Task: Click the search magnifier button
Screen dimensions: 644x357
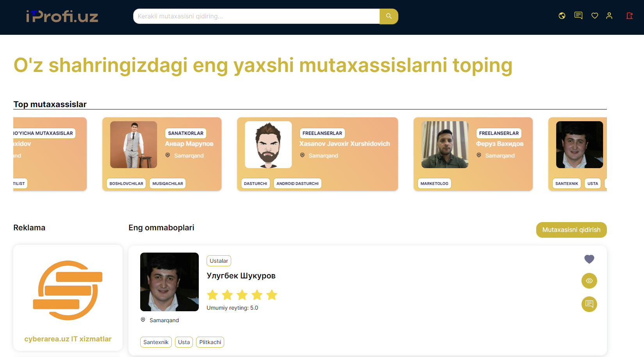Action: (389, 16)
